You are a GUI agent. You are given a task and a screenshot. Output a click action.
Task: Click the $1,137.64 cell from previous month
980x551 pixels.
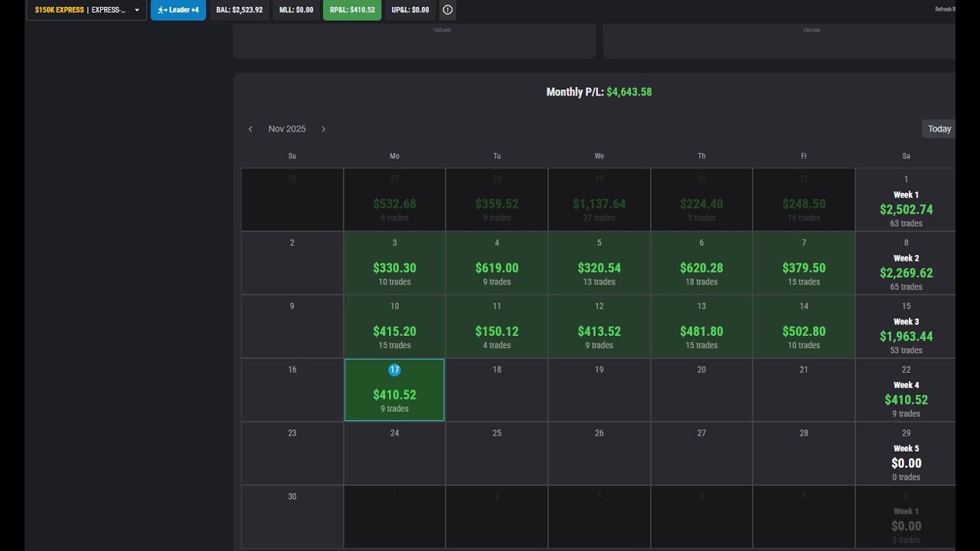coord(599,201)
